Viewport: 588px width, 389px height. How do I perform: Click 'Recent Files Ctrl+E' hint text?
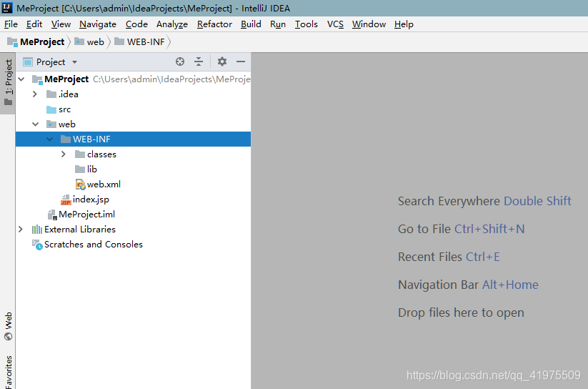pos(449,257)
